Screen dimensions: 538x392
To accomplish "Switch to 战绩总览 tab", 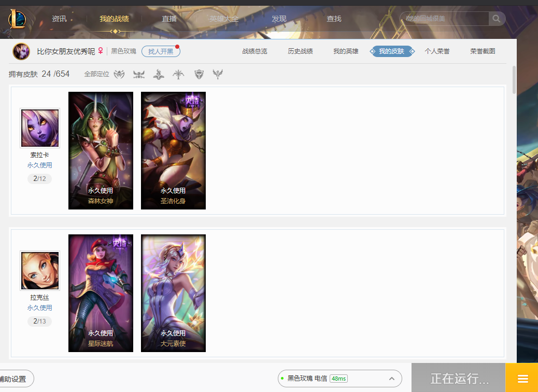I will pyautogui.click(x=254, y=51).
